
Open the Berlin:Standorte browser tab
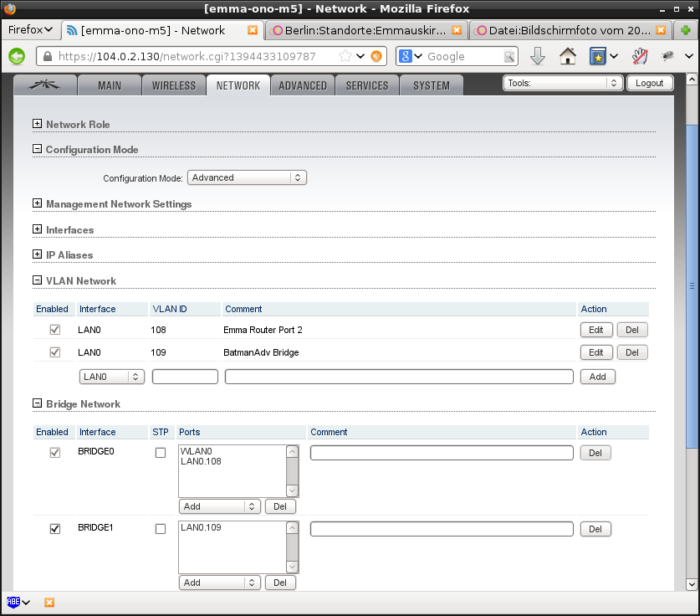point(366,30)
